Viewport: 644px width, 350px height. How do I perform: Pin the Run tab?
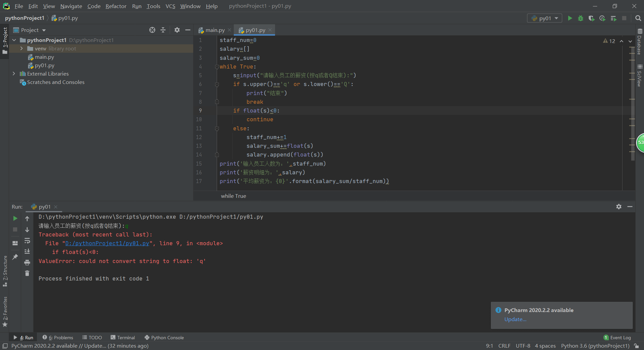[x=15, y=257]
